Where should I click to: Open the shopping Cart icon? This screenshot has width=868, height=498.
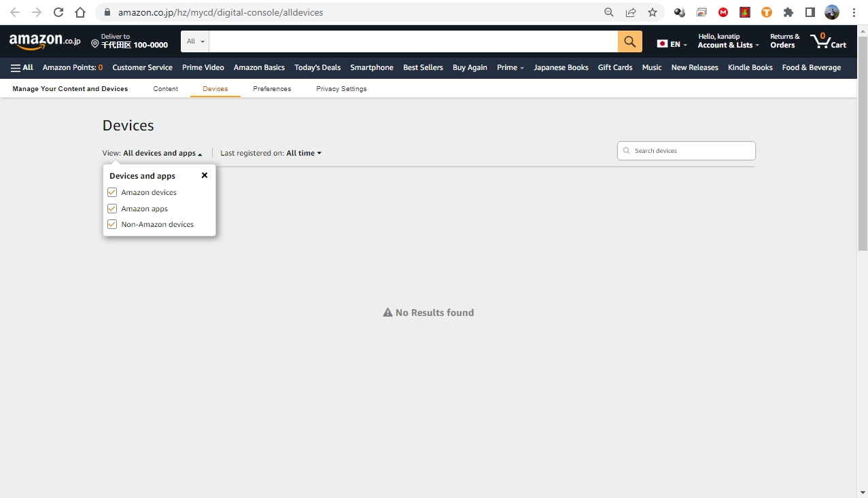click(x=829, y=41)
